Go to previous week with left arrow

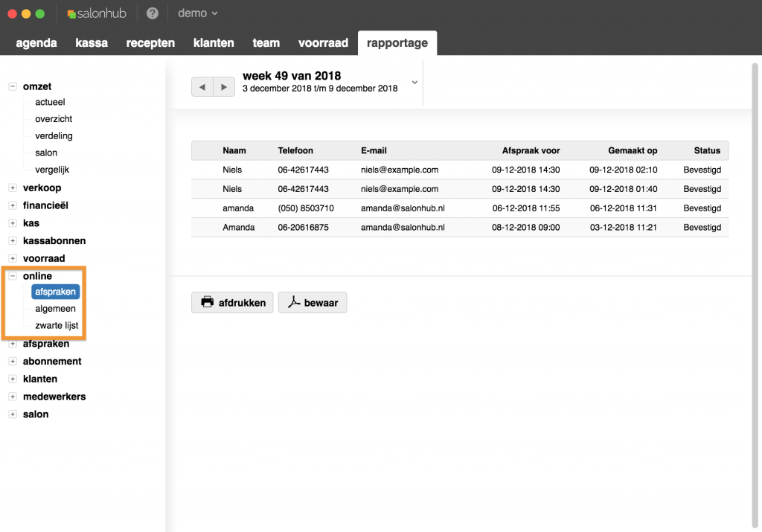tap(202, 87)
